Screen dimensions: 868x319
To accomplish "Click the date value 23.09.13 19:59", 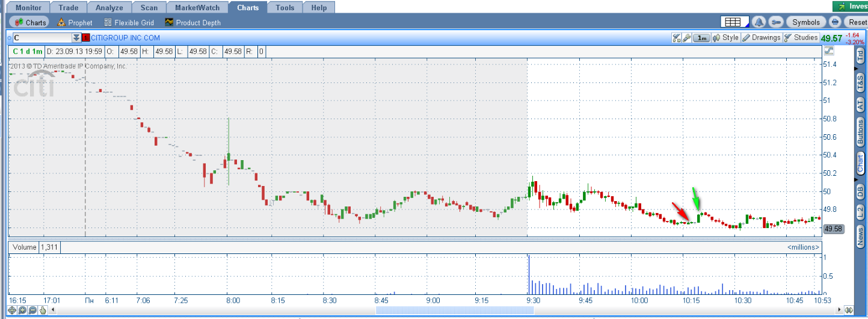I will [78, 51].
